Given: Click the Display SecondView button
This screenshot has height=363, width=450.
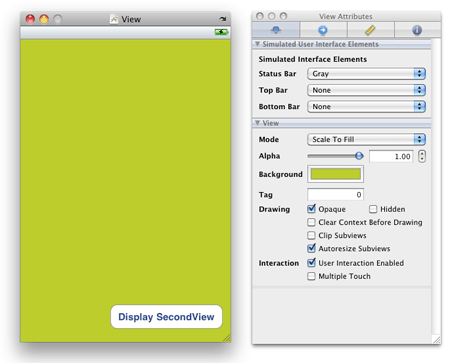Looking at the screenshot, I should [x=166, y=317].
